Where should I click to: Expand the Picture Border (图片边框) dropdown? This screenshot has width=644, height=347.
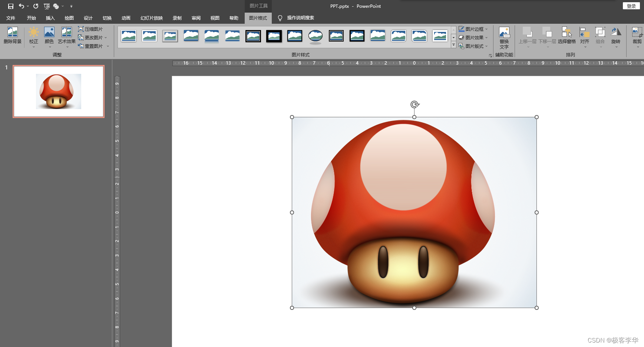pos(473,29)
